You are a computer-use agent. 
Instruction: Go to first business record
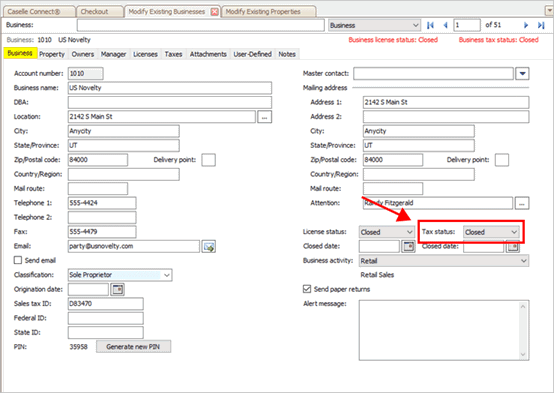pyautogui.click(x=430, y=25)
